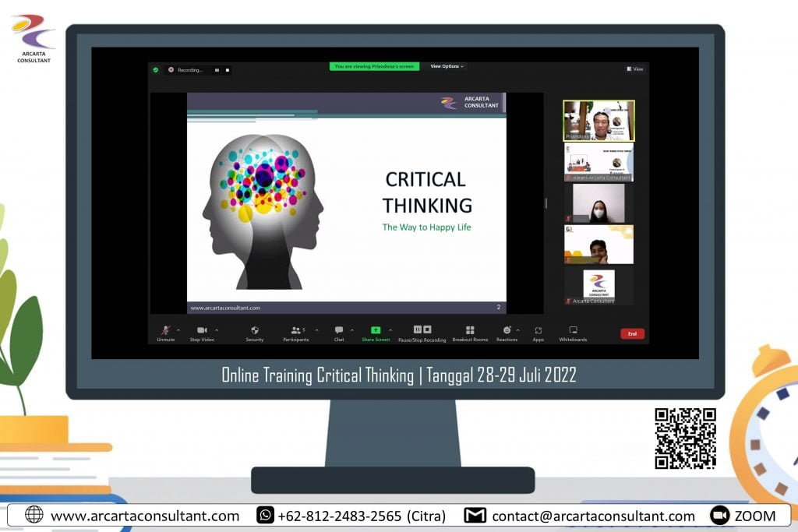This screenshot has width=798, height=532.
Task: Stop the active recording
Action: (227, 70)
